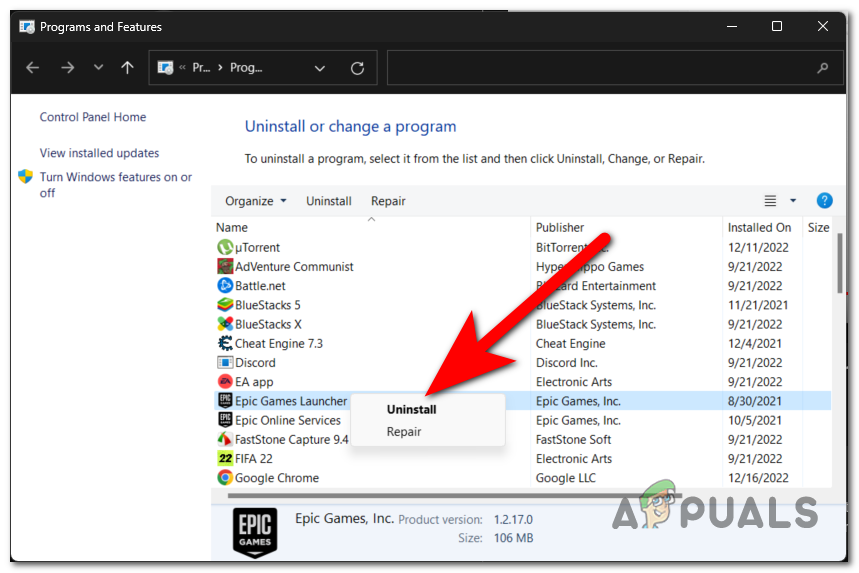This screenshot has height=573, width=859.
Task: Click the BlueStacks 5 icon
Action: click(x=225, y=305)
